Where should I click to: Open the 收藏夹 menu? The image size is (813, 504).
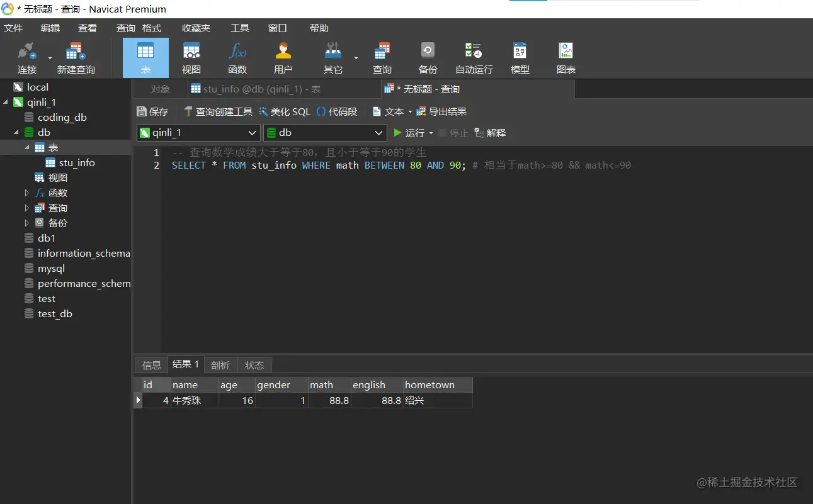[196, 28]
